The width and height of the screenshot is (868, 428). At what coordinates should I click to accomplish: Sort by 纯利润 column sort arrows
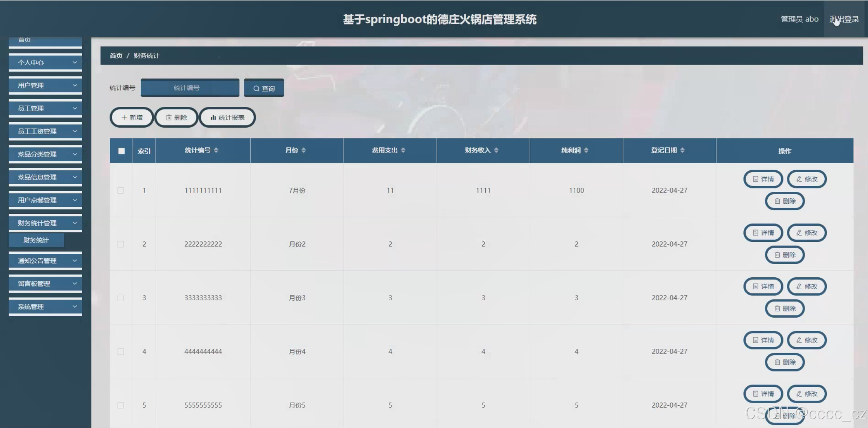pyautogui.click(x=586, y=150)
